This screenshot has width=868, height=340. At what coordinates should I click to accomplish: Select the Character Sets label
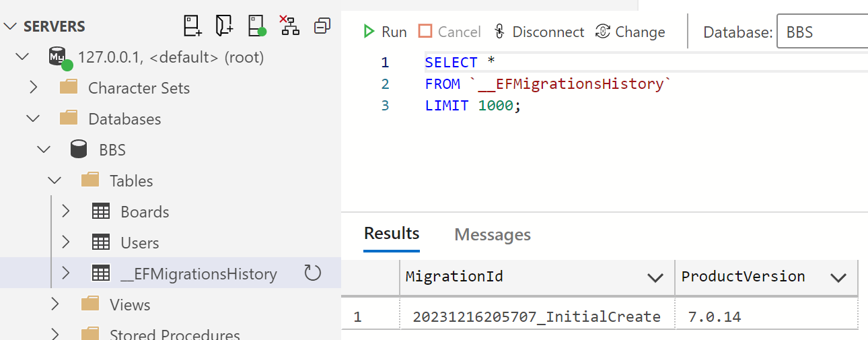139,88
